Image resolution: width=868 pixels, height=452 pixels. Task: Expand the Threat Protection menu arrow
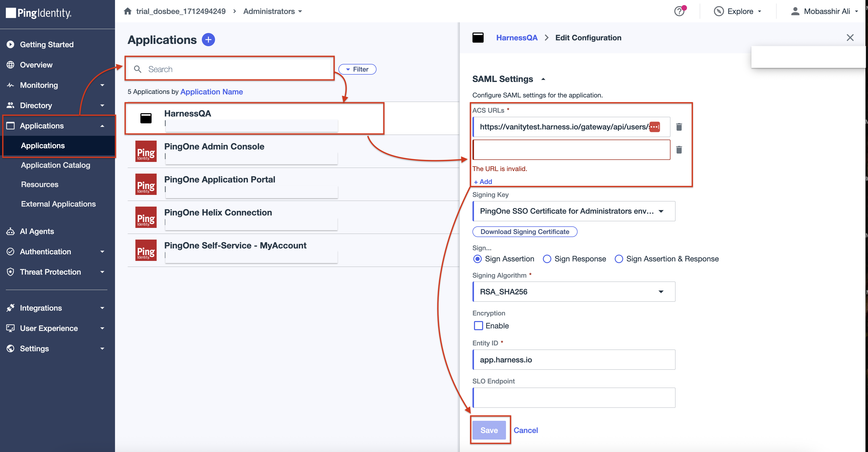(102, 272)
